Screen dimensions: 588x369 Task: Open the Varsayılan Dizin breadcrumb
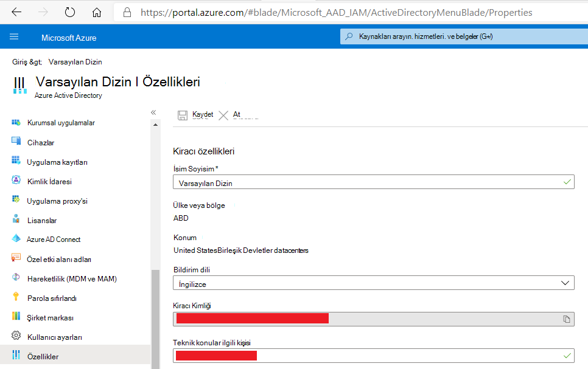[x=75, y=62]
